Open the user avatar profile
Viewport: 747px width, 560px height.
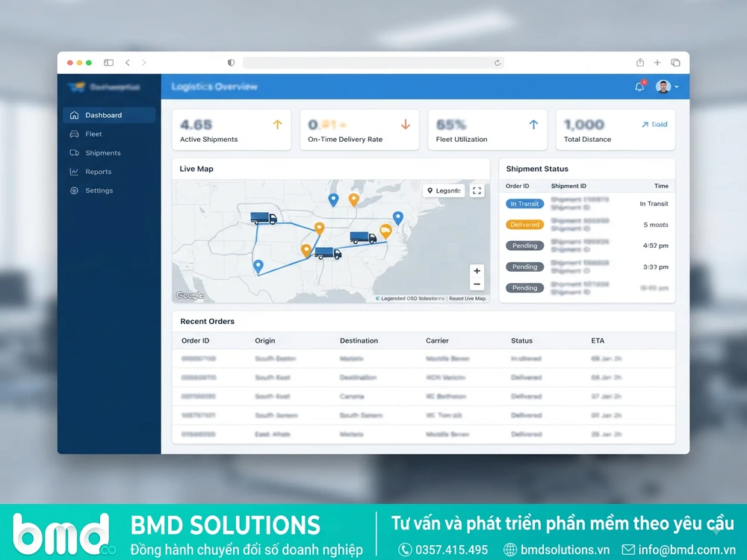[x=663, y=87]
